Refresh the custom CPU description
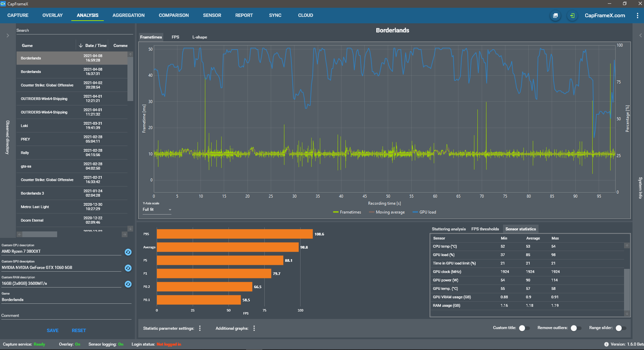 click(128, 252)
